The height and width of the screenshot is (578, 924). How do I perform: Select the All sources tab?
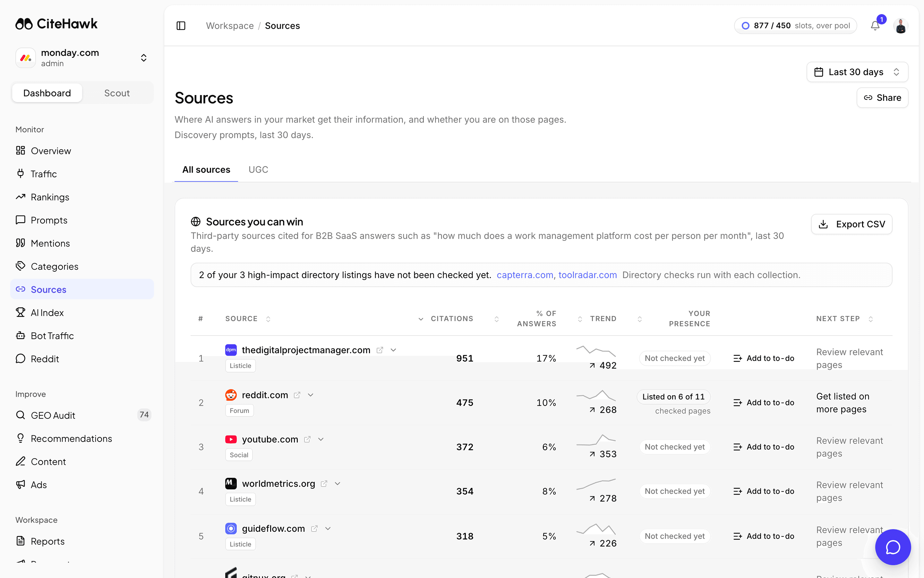(x=206, y=170)
